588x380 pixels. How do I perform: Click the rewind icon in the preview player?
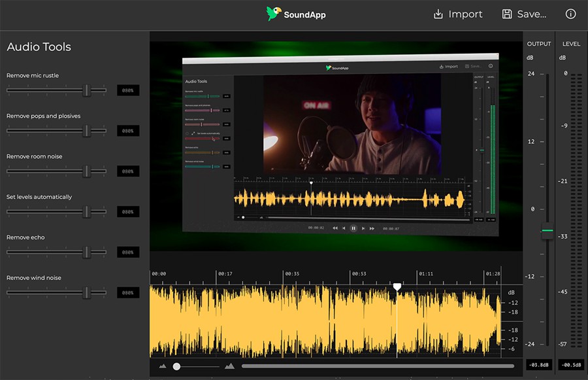pos(335,228)
